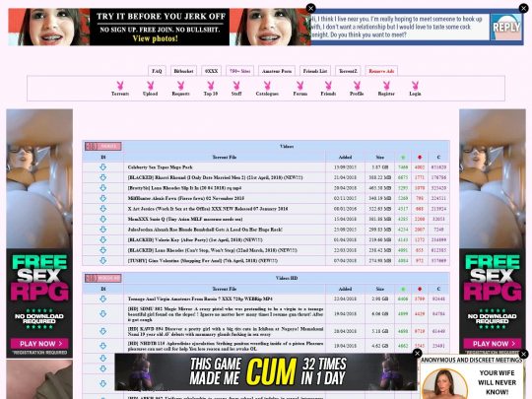Screen dimensions: 532x399
Task: Sort Videos table by Added column
Action: [x=345, y=157]
